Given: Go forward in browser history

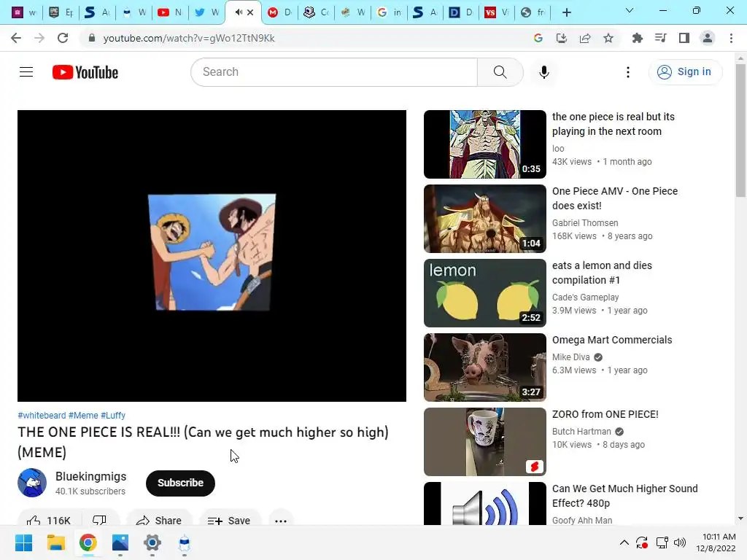Looking at the screenshot, I should click(x=39, y=38).
